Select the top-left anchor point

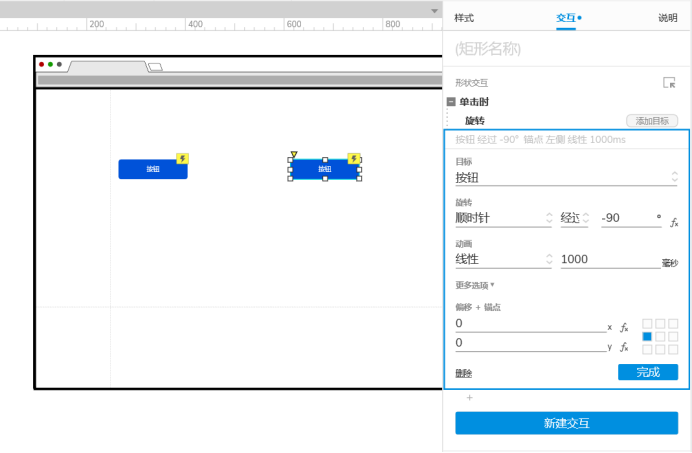(x=647, y=324)
